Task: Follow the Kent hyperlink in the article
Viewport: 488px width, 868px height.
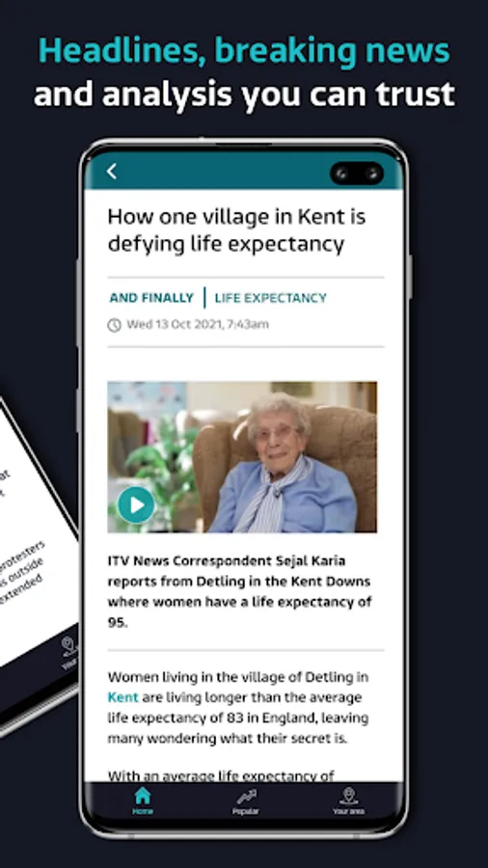Action: point(122,697)
